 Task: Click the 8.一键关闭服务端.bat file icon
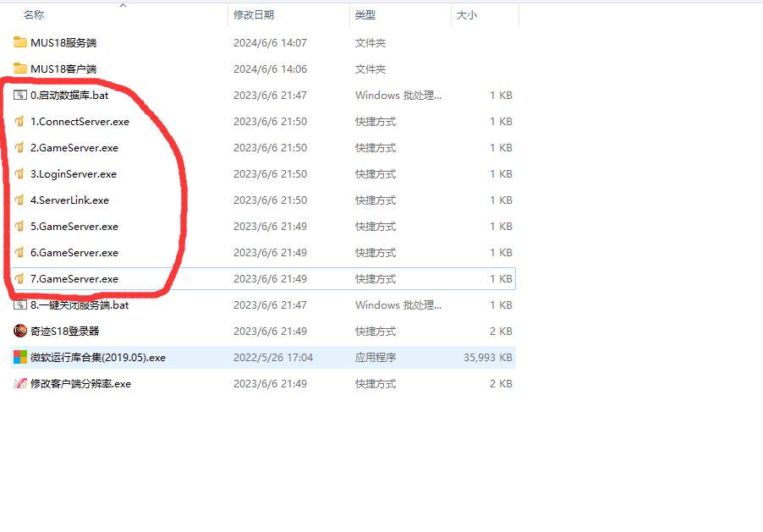tap(20, 304)
